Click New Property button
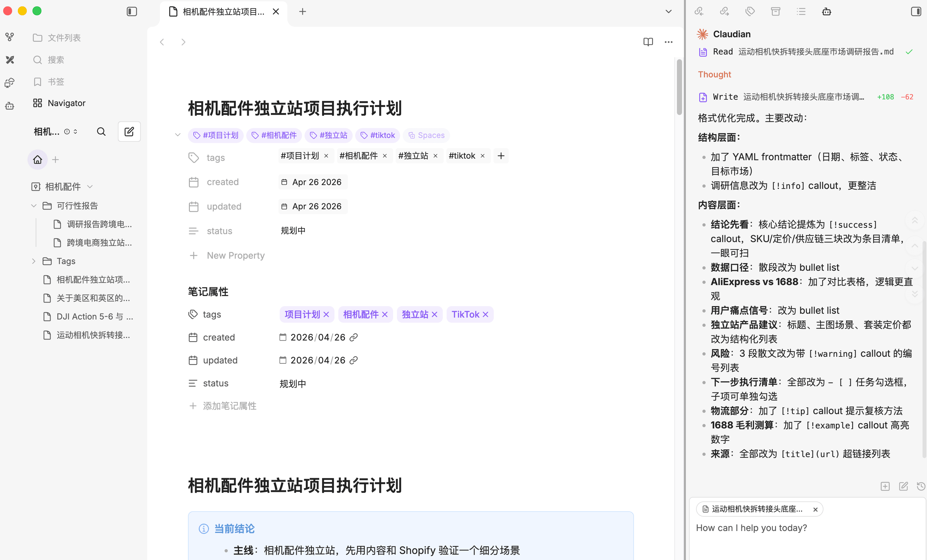The width and height of the screenshot is (927, 560). point(227,256)
